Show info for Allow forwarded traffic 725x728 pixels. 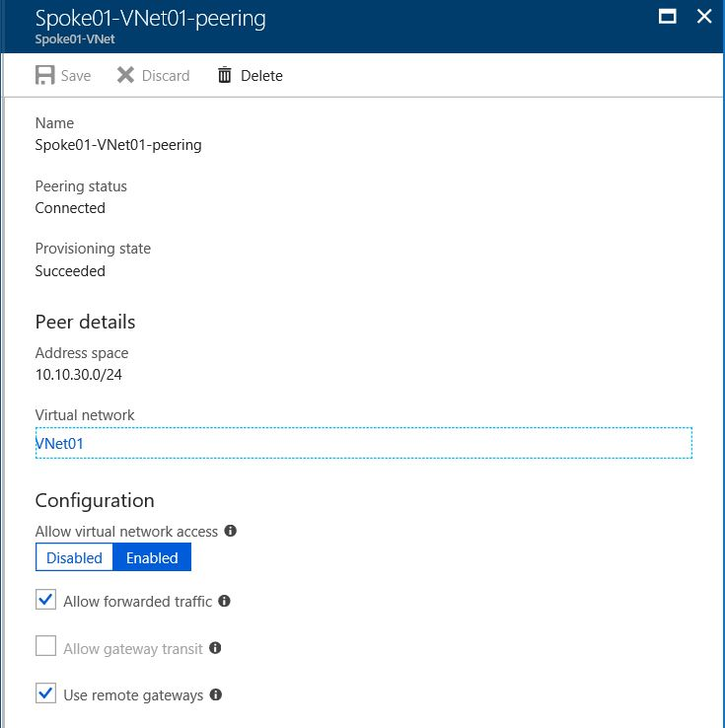pos(224,601)
